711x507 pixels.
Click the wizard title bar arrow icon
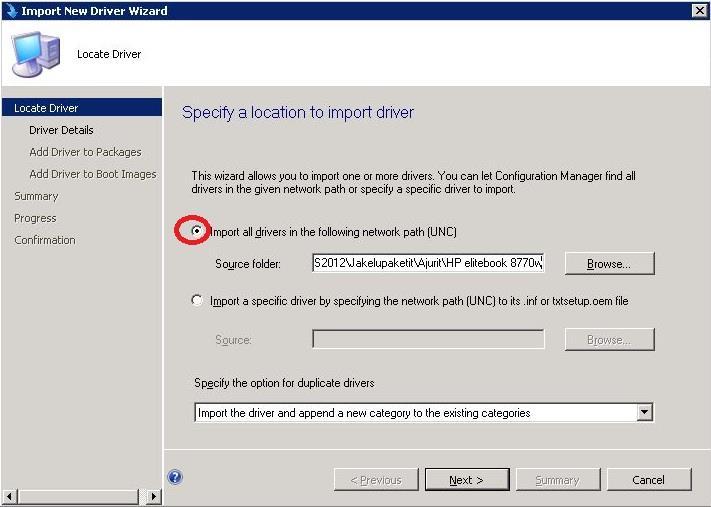pyautogui.click(x=11, y=10)
